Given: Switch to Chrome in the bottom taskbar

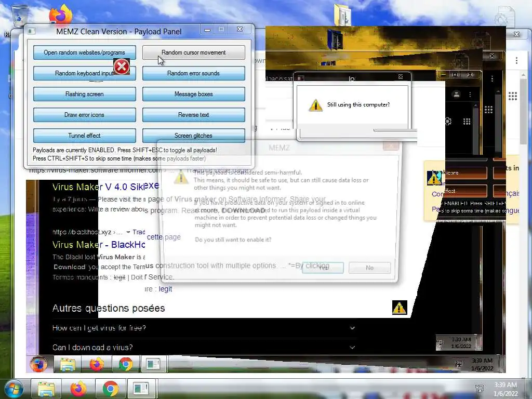Looking at the screenshot, I should [110, 389].
